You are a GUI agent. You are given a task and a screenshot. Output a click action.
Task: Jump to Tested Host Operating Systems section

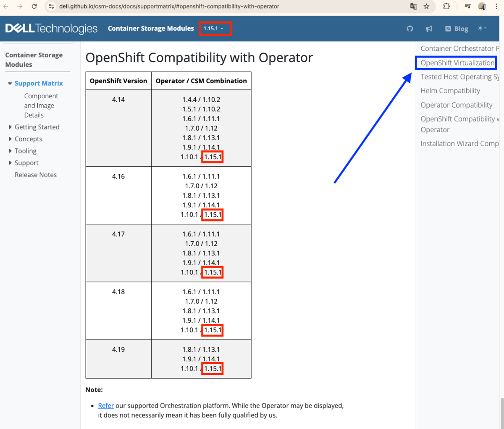(460, 76)
